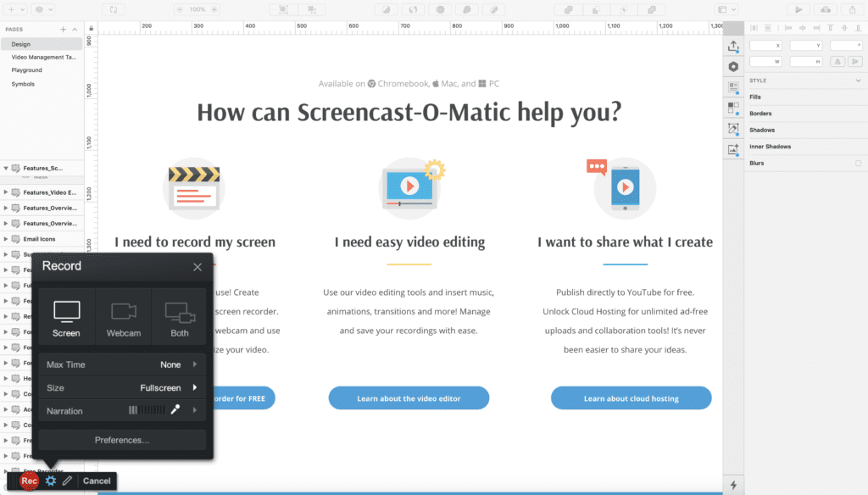Choose Webcam recording mode
Screen dimensions: 868x495
[124, 318]
